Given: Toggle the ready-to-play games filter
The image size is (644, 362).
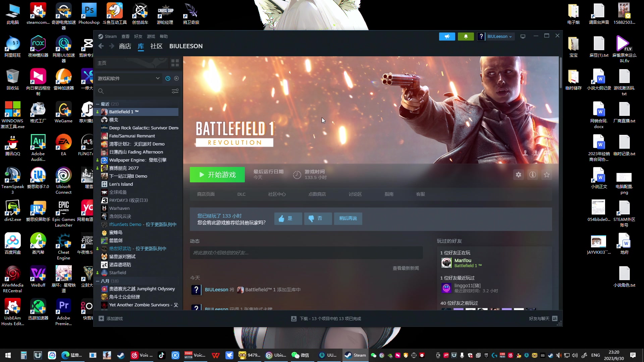Looking at the screenshot, I should pyautogui.click(x=176, y=78).
